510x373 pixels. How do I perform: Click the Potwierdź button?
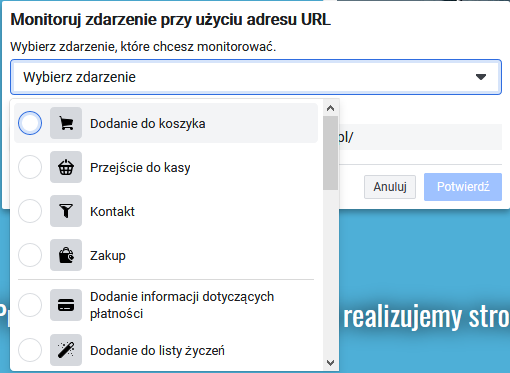pos(463,187)
